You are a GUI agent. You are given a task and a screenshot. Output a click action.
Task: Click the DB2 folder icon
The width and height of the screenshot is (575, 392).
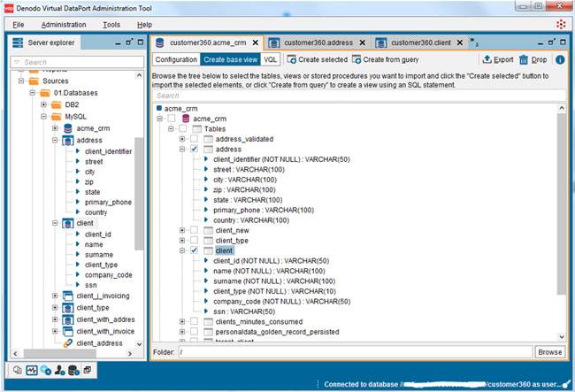(56, 105)
